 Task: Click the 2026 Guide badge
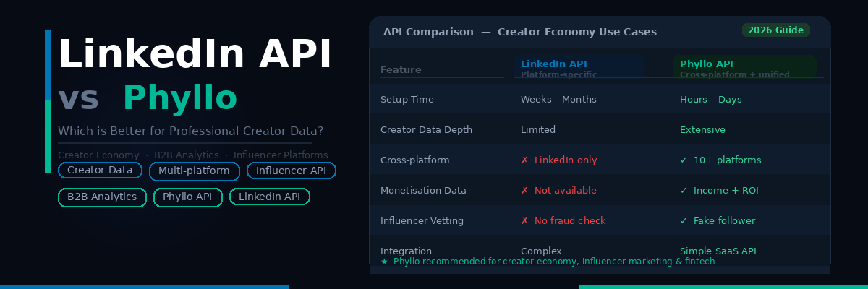[x=775, y=30]
